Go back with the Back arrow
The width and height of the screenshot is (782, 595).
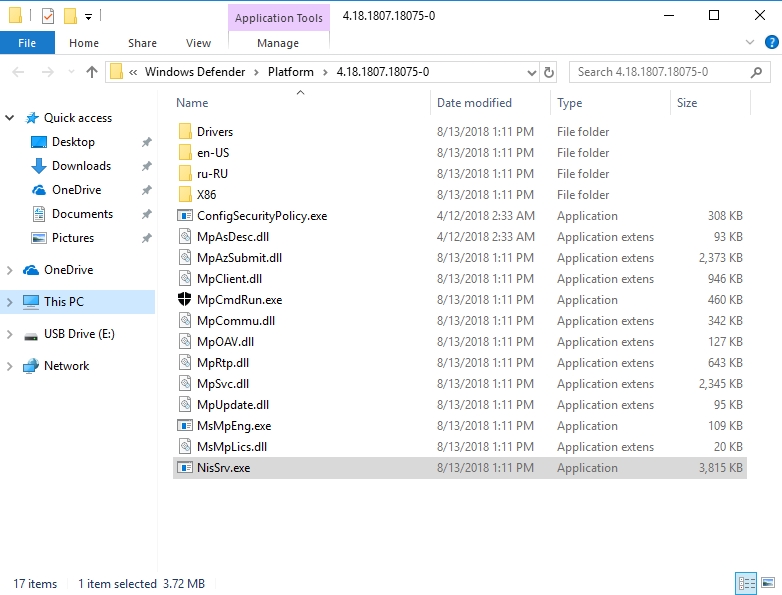tap(18, 72)
